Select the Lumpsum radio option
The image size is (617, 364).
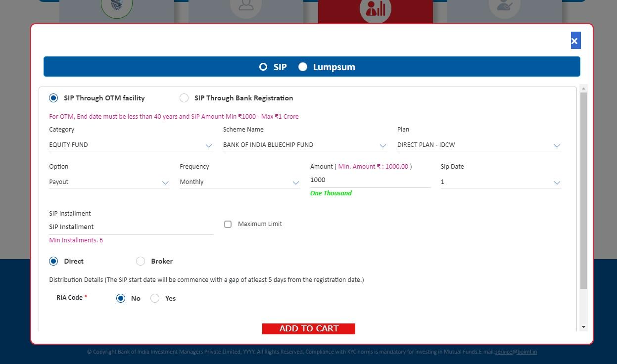click(x=303, y=67)
